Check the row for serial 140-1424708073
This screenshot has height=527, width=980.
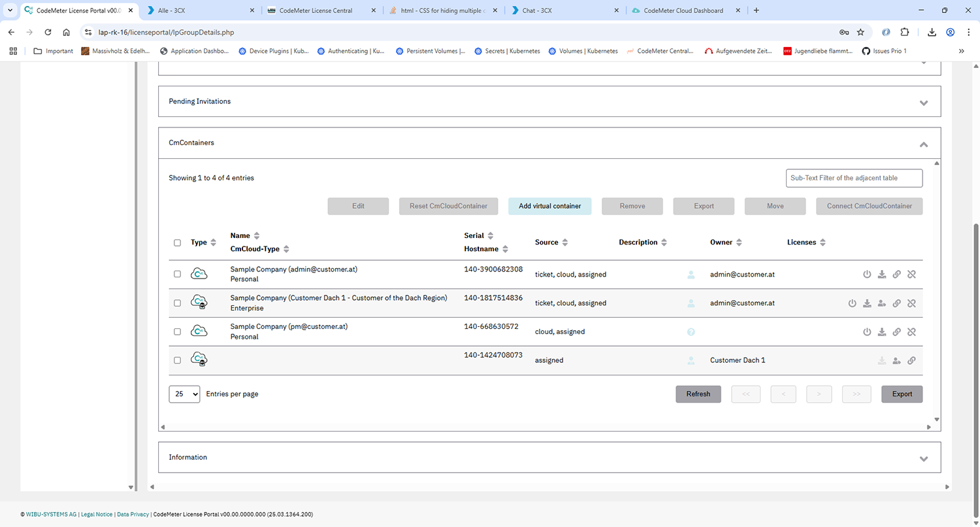(177, 360)
